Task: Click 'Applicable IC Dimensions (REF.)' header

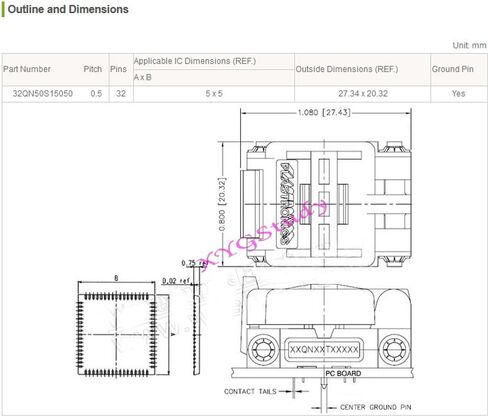Action: click(195, 61)
